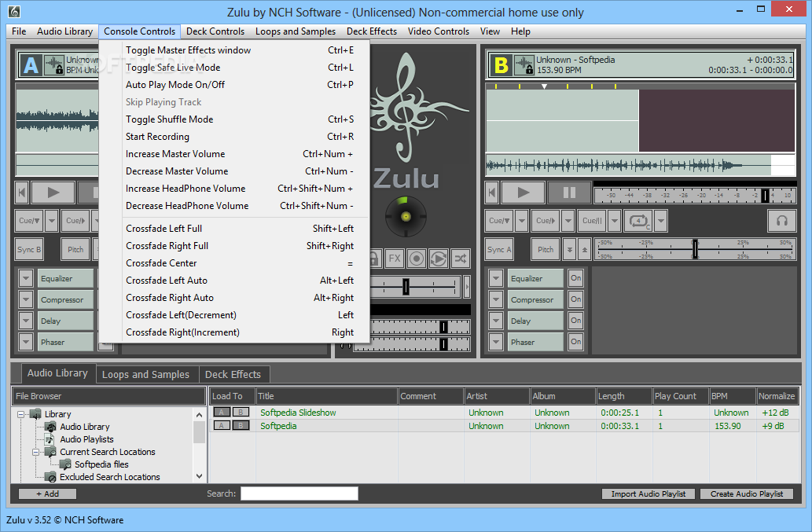The width and height of the screenshot is (812, 532).
Task: Select Softpedia files tree item
Action: pyautogui.click(x=101, y=464)
